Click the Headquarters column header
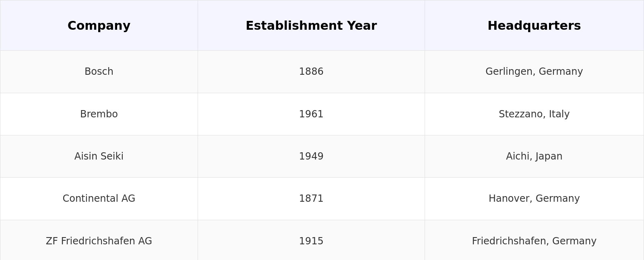The image size is (644, 260). click(x=534, y=26)
